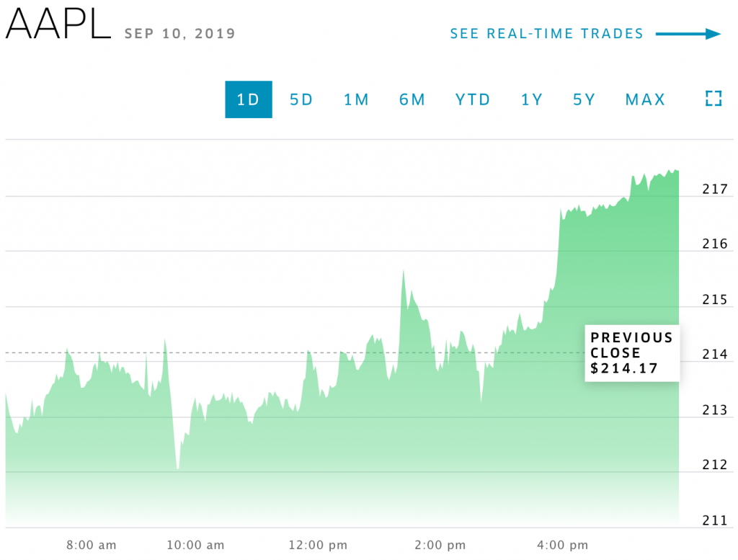This screenshot has width=738, height=560.
Task: Click the Previous Close $214.17 label
Action: point(631,353)
